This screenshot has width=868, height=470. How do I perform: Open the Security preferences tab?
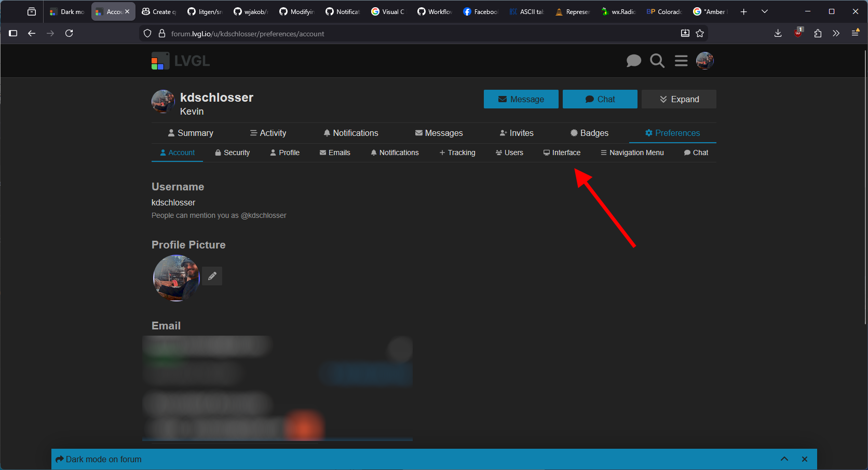click(x=232, y=153)
